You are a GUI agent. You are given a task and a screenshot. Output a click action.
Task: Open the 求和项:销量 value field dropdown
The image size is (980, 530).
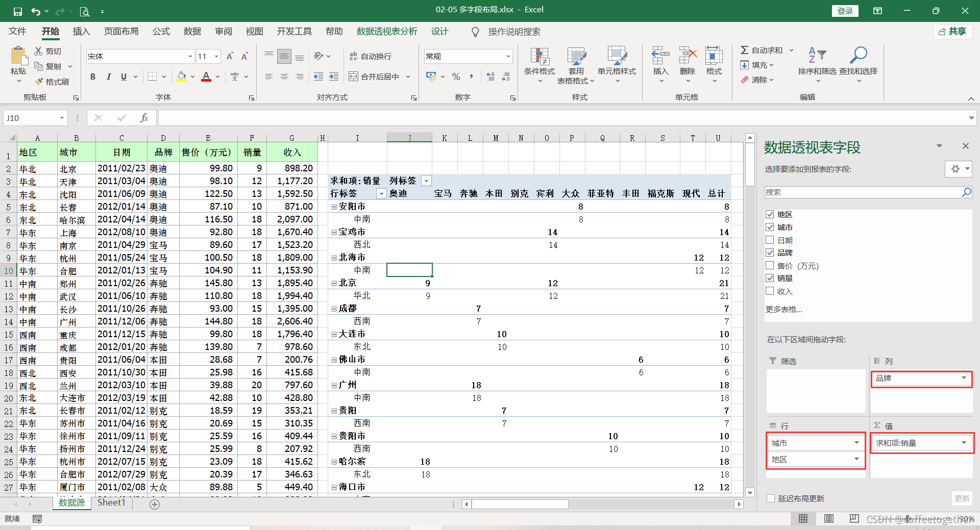pyautogui.click(x=964, y=443)
